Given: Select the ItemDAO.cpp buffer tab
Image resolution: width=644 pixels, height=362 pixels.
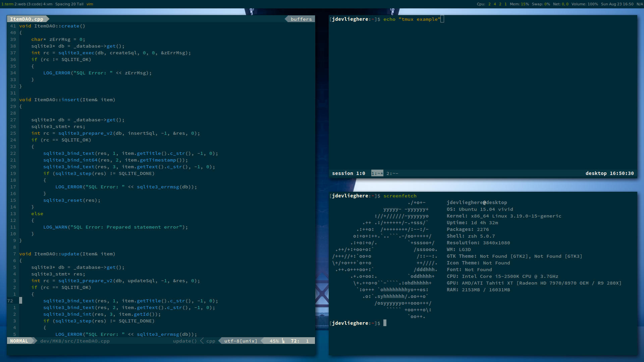Looking at the screenshot, I should 26,19.
